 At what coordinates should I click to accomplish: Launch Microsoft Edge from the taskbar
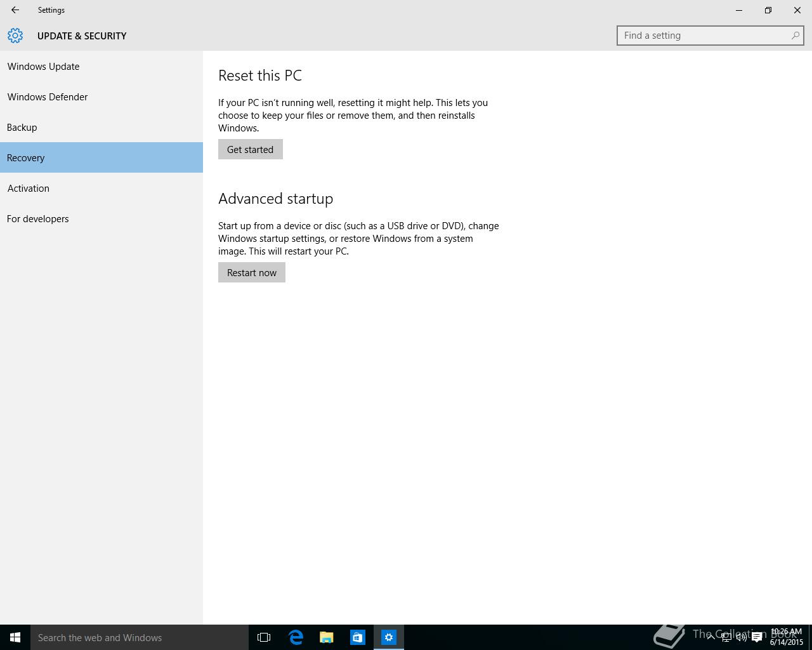296,637
